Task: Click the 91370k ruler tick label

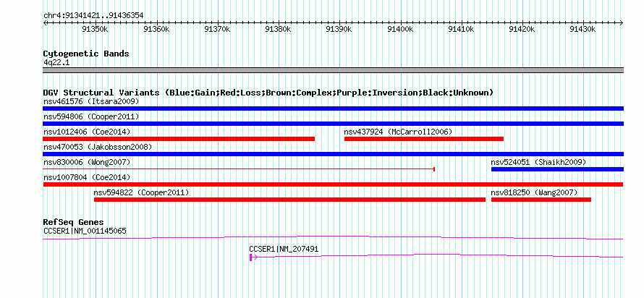Action: click(x=217, y=29)
